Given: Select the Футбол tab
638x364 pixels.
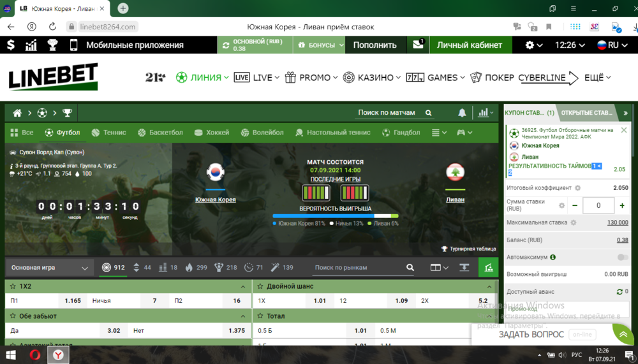Looking at the screenshot, I should coord(63,133).
